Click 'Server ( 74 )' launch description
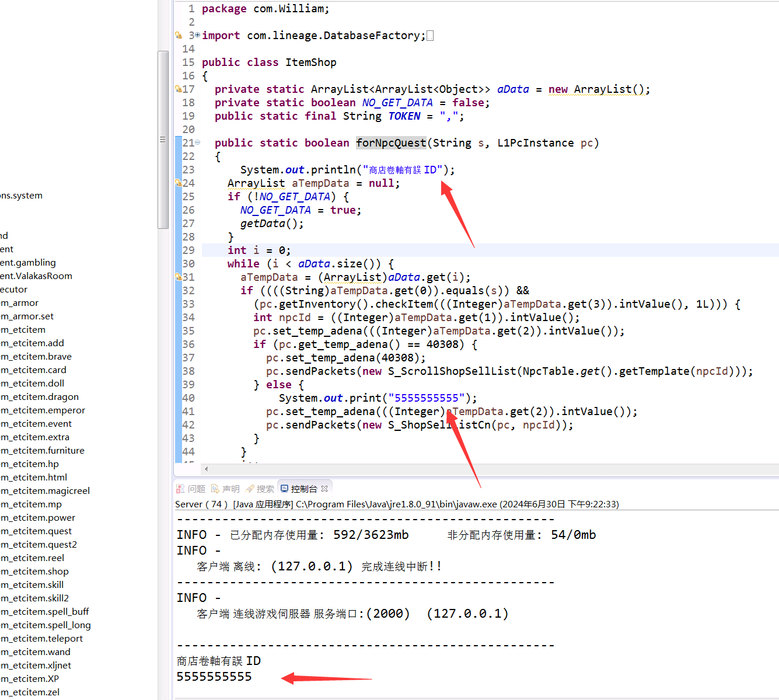779x700 pixels. 201,504
